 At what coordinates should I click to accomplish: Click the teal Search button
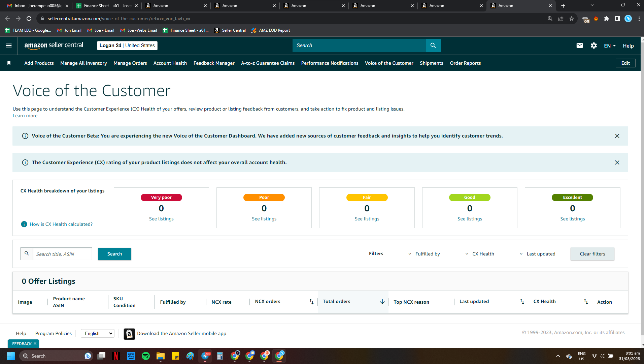(114, 254)
